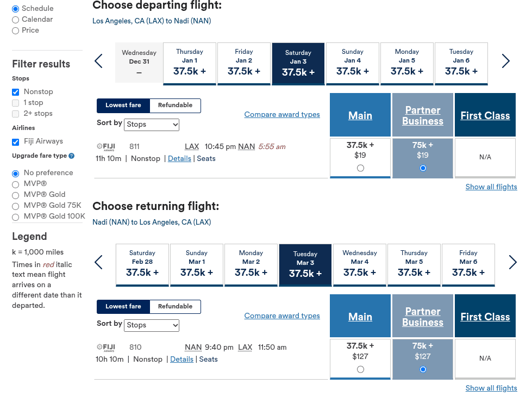
Task: Enable the 1 stop filter
Action: click(x=16, y=103)
